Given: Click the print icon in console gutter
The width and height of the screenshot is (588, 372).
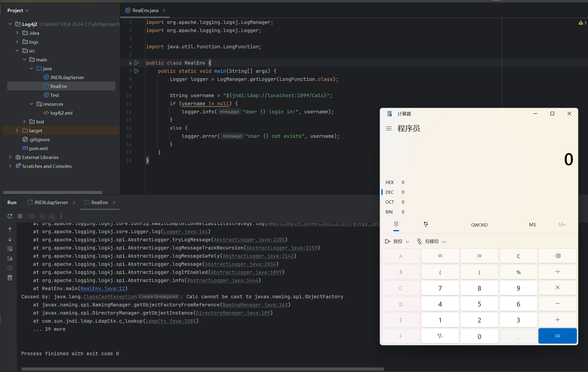Looking at the screenshot, I should [x=10, y=268].
